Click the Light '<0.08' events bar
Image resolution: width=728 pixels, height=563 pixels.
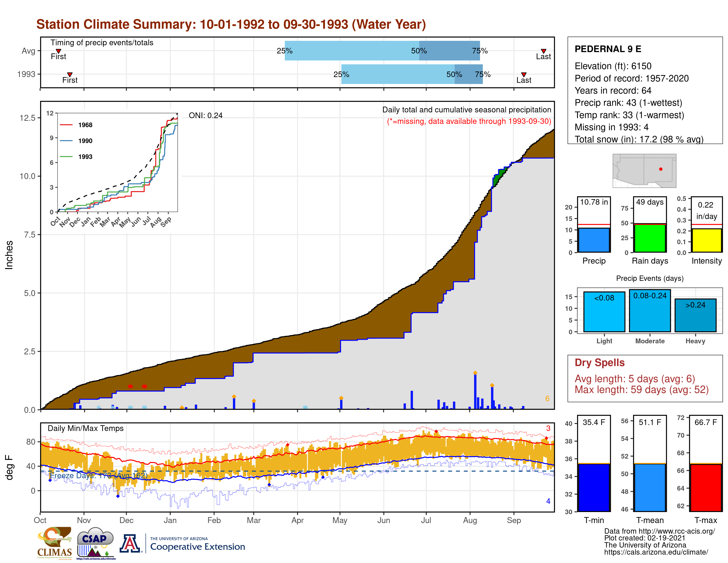(604, 312)
